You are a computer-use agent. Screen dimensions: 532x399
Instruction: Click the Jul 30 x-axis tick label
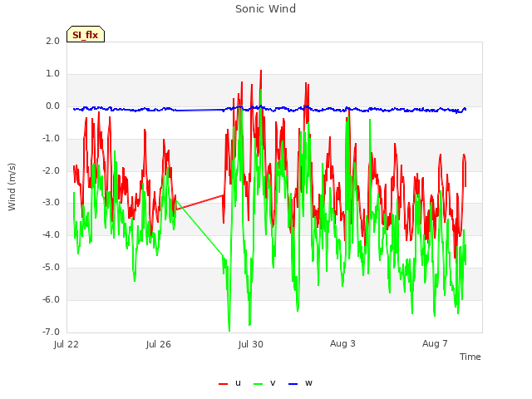click(x=251, y=344)
